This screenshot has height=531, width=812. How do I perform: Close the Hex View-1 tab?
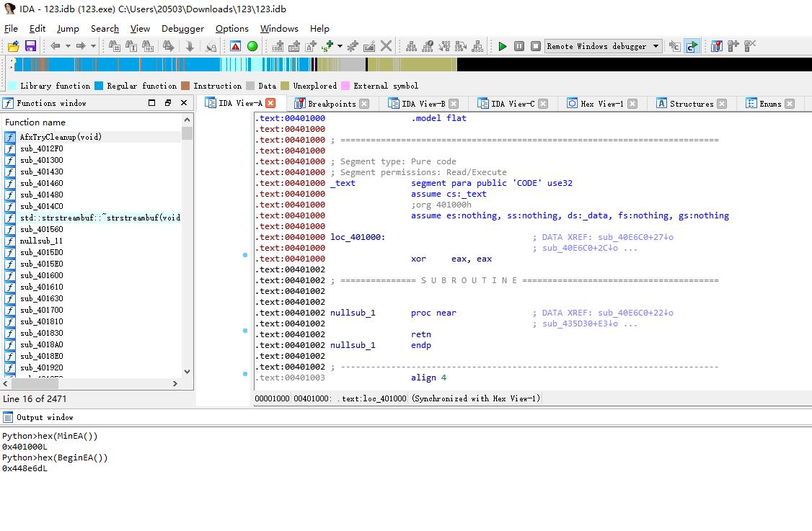pos(632,104)
